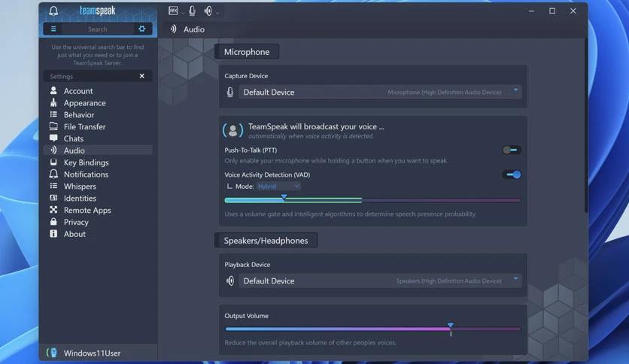Viewport: 629px width, 364px height.
Task: Open the notification bell at top left
Action: [x=53, y=11]
